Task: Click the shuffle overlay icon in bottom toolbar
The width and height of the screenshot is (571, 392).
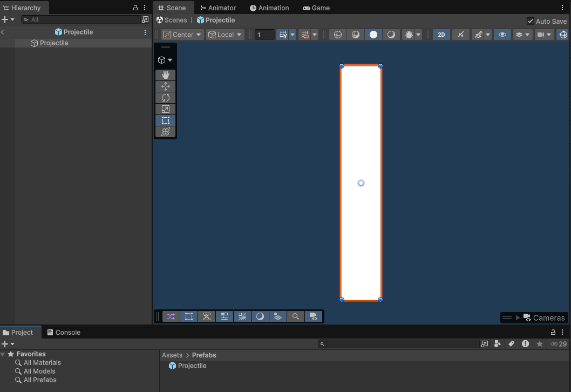Action: (171, 316)
